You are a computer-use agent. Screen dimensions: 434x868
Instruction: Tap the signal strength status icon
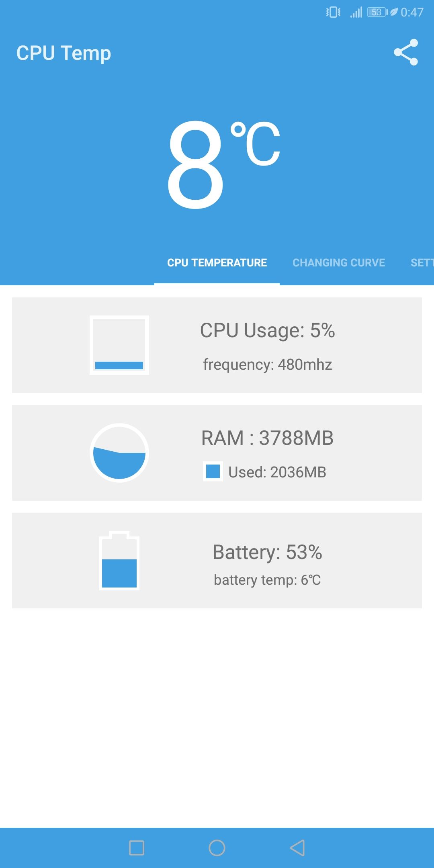356,12
